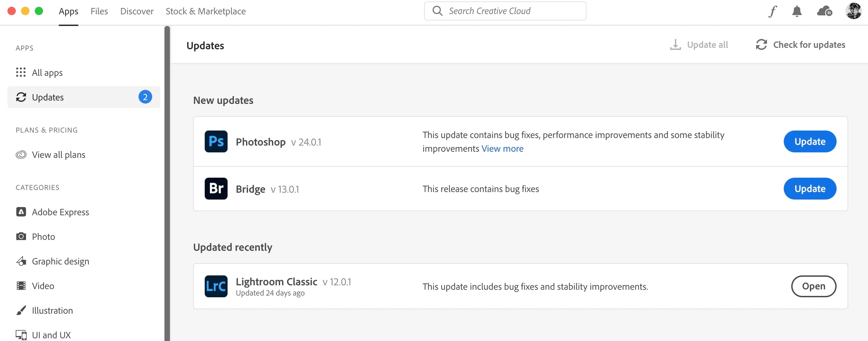Open the notifications bell
Image resolution: width=868 pixels, height=341 pixels.
tap(797, 11)
